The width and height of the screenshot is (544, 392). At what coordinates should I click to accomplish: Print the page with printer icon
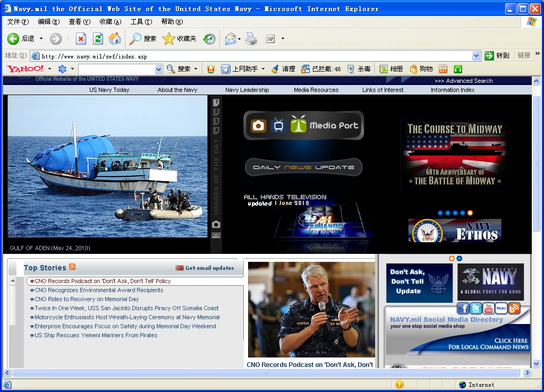coord(251,39)
